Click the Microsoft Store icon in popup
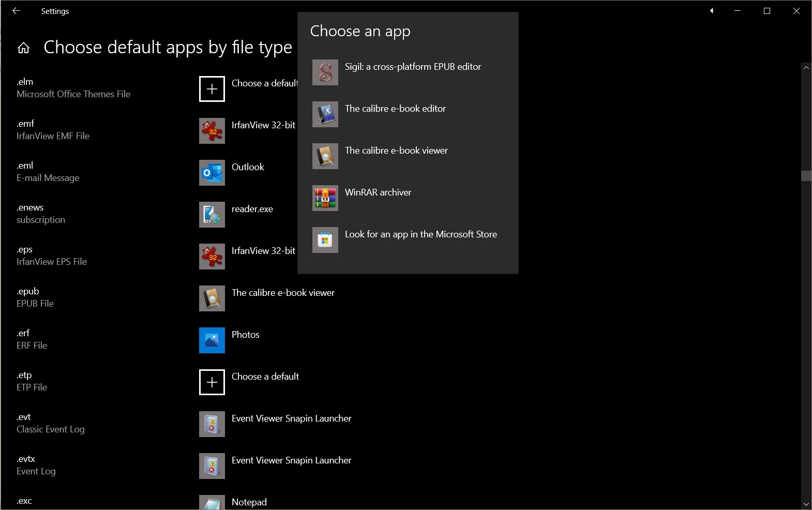The image size is (812, 510). (325, 240)
